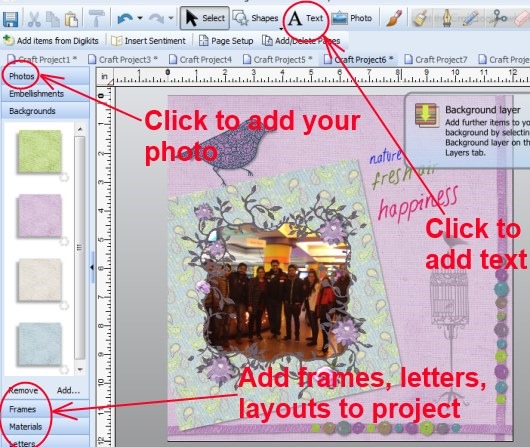This screenshot has width=530, height=447.
Task: Open the Photos panel section
Action: 22,76
